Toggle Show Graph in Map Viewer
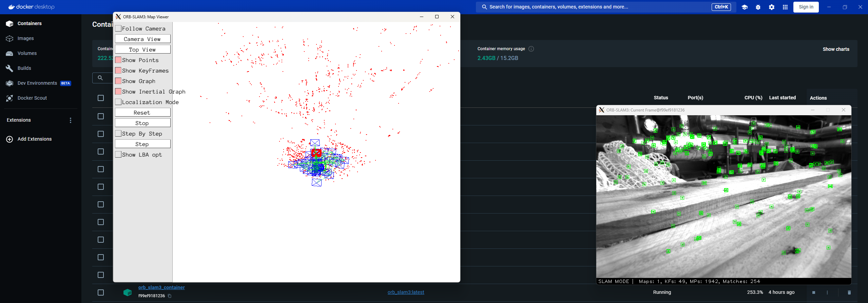 coord(118,81)
